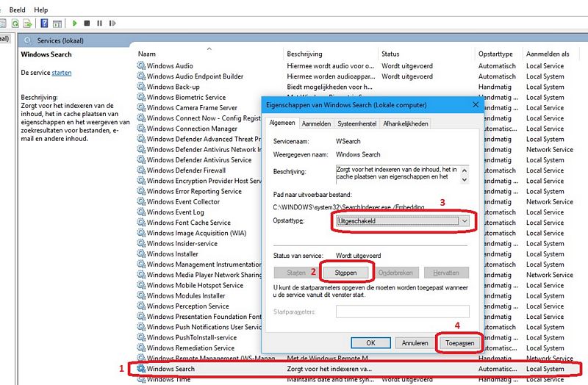The height and width of the screenshot is (385, 588).
Task: Select the Windows PushToInstall-service row
Action: point(198,337)
